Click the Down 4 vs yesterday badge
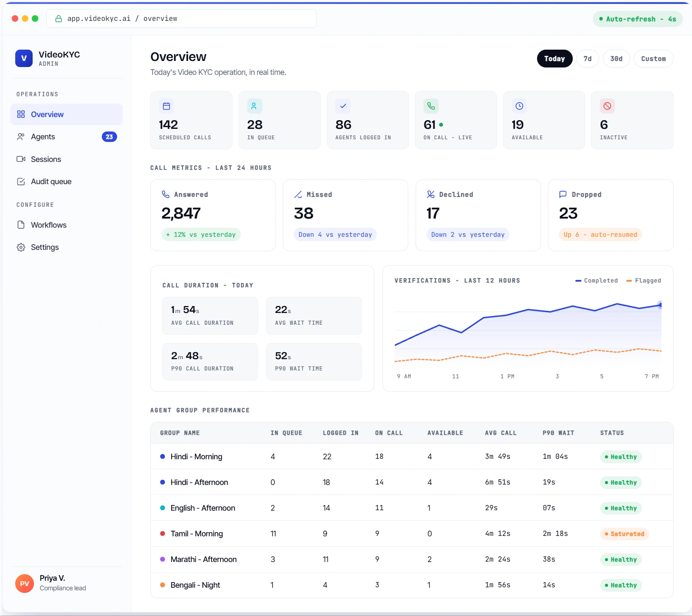Screen dimensions: 692x616 [335, 235]
